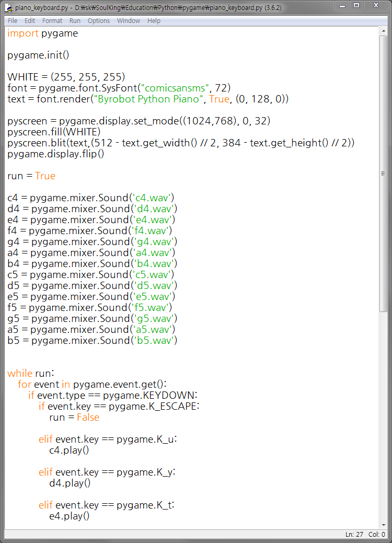The width and height of the screenshot is (392, 543).
Task: Click the 'd4.play()' line
Action: (70, 483)
